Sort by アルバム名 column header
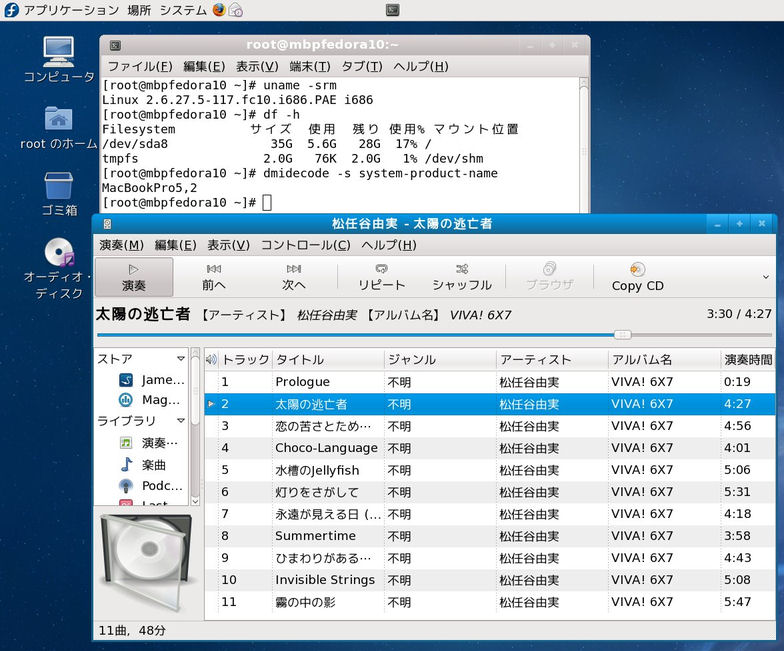The width and height of the screenshot is (784, 651). pos(664,360)
